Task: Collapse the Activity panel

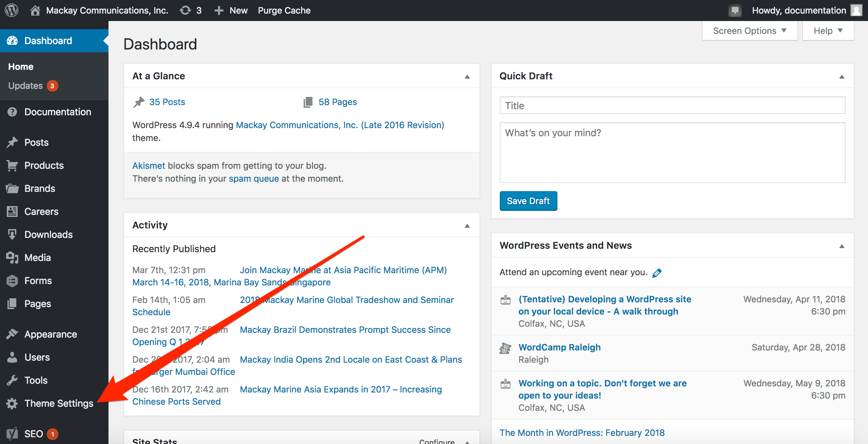Action: 467,226
